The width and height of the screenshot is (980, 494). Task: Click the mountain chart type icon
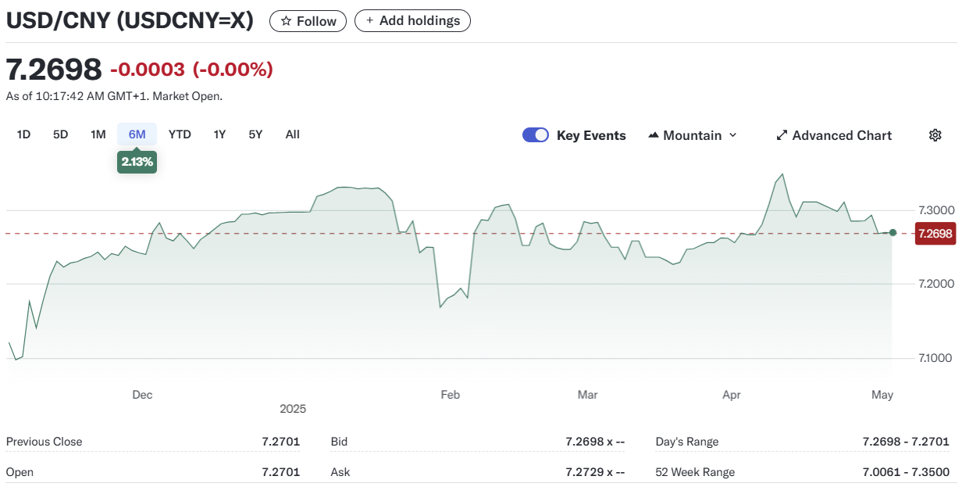point(654,135)
